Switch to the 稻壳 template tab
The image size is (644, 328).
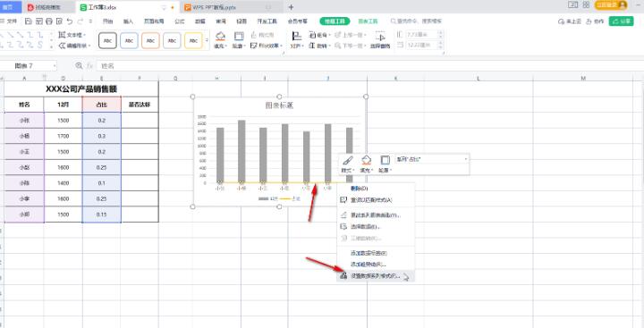pos(50,7)
